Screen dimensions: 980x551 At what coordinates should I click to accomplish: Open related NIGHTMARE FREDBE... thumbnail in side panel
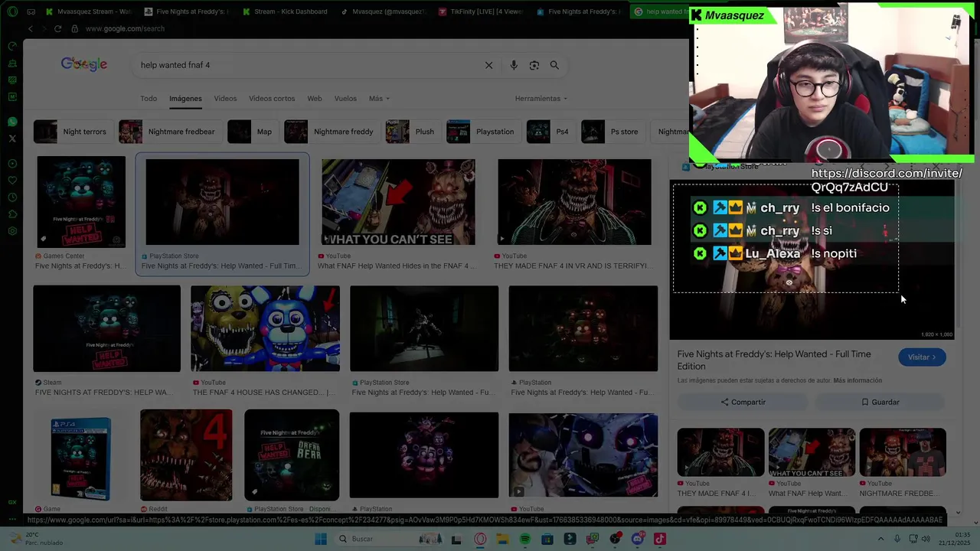pos(903,452)
